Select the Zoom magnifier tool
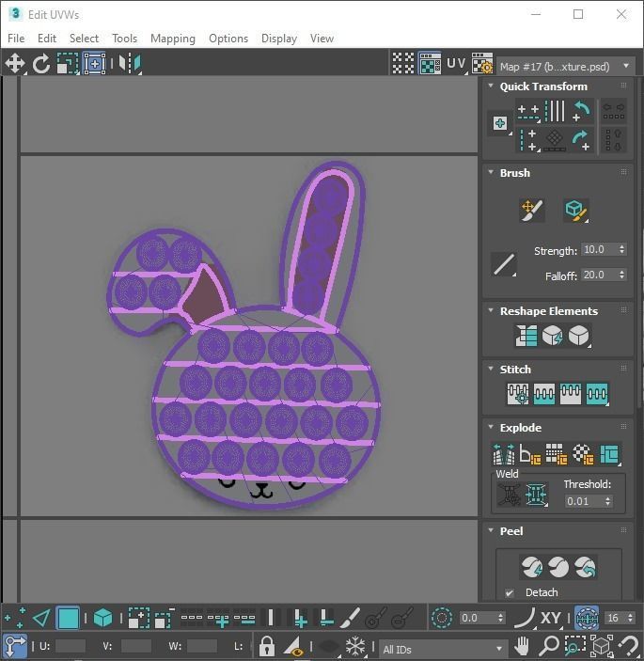This screenshot has width=644, height=661. (549, 645)
